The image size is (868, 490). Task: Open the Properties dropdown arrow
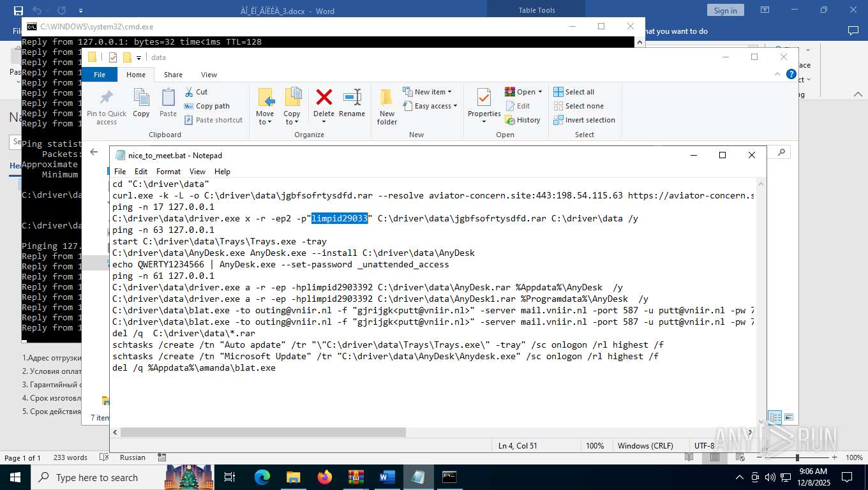click(x=484, y=122)
